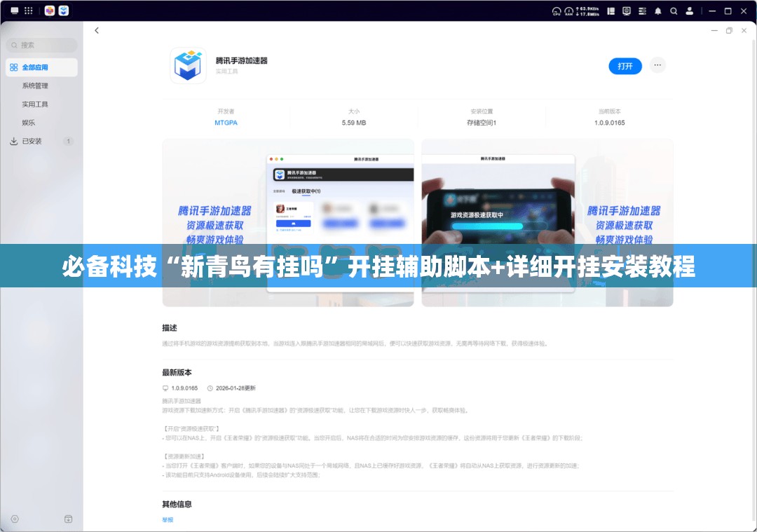Open the 系统管理 category
This screenshot has height=532, width=757.
[35, 86]
